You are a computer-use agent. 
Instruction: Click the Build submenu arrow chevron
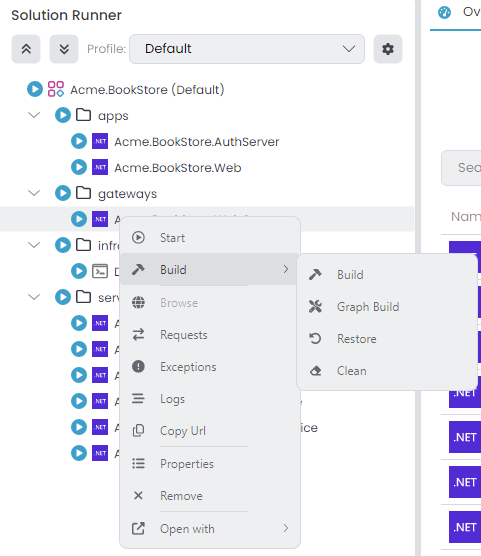tap(286, 269)
